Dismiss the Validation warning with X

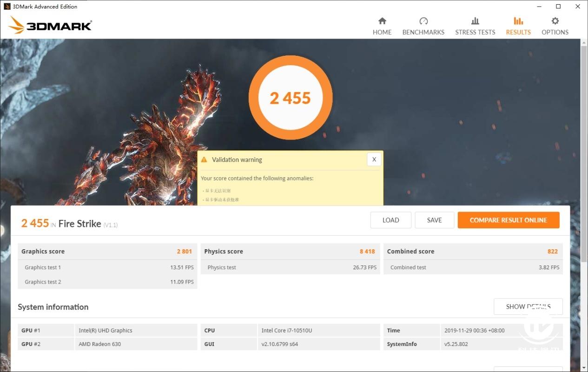(374, 159)
